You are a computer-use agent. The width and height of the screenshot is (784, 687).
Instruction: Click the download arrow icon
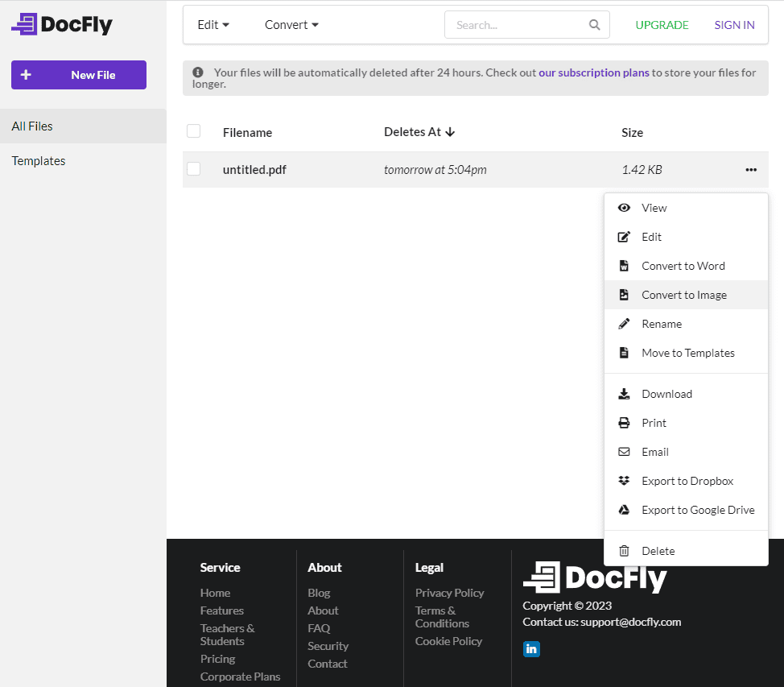(624, 394)
